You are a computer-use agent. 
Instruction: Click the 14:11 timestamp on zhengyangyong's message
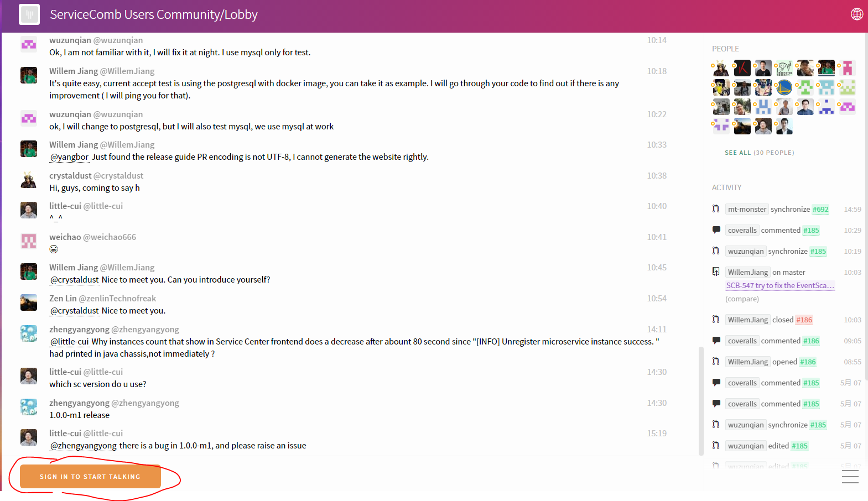[657, 330]
